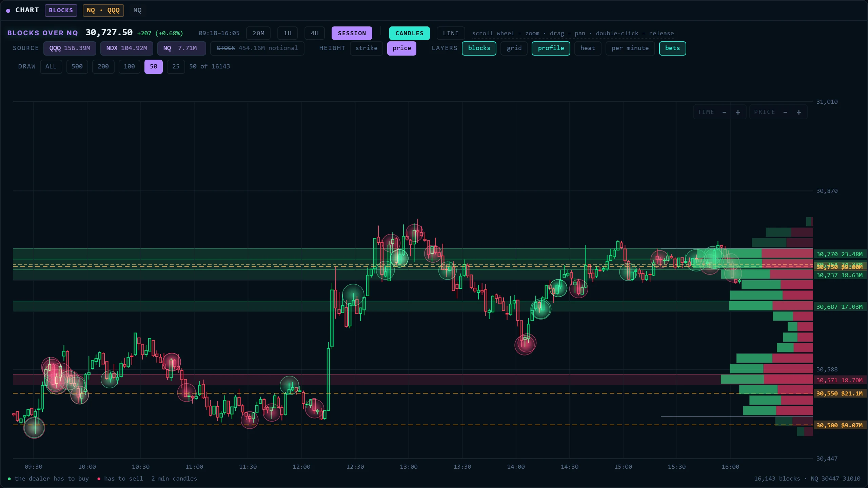Set height to strike

pos(366,48)
